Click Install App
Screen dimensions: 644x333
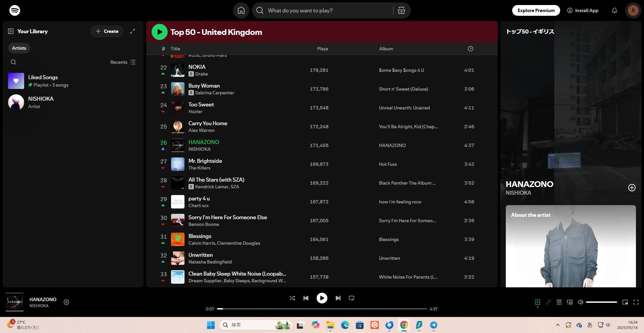click(583, 10)
